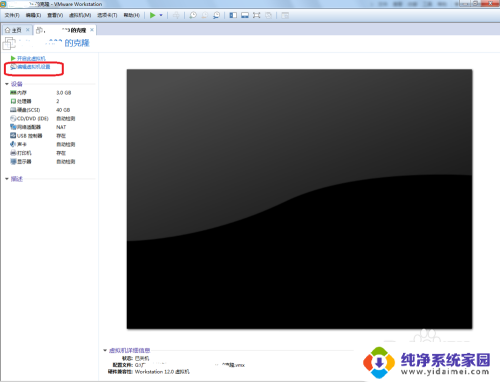This screenshot has height=382, width=500.
Task: Select the 声卡 sound card row
Action: pos(43,144)
